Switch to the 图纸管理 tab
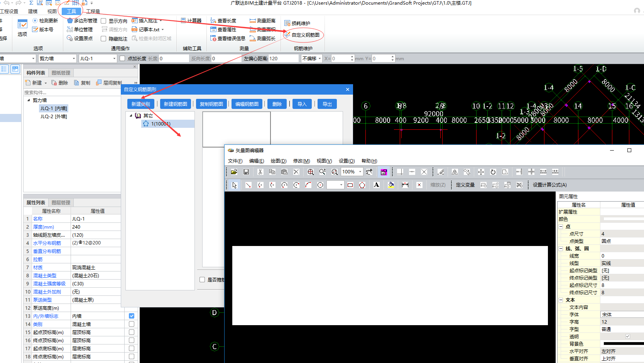 (61, 73)
